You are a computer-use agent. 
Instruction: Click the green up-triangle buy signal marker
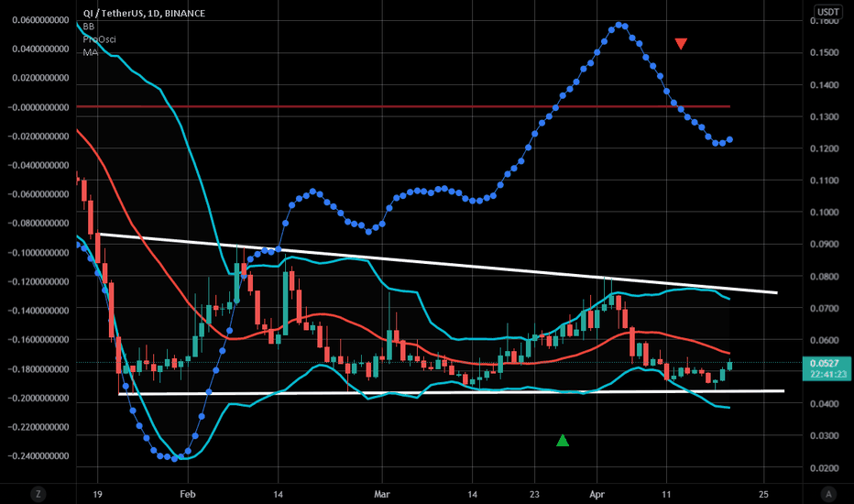tap(563, 440)
